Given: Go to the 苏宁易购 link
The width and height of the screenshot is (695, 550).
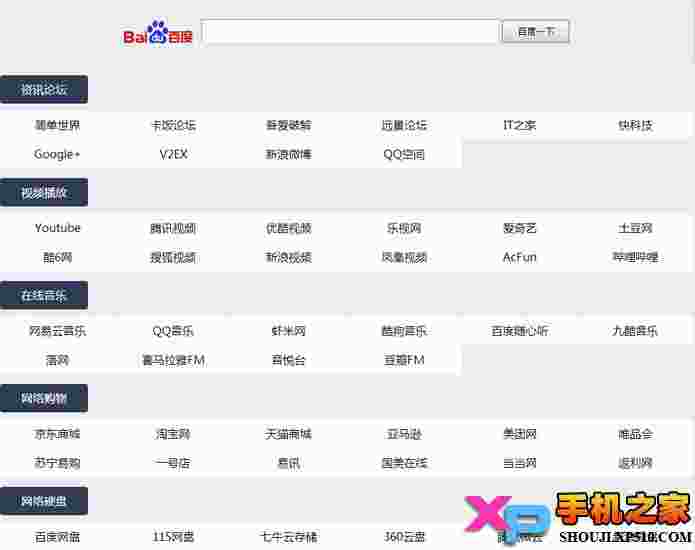Looking at the screenshot, I should 57,463.
